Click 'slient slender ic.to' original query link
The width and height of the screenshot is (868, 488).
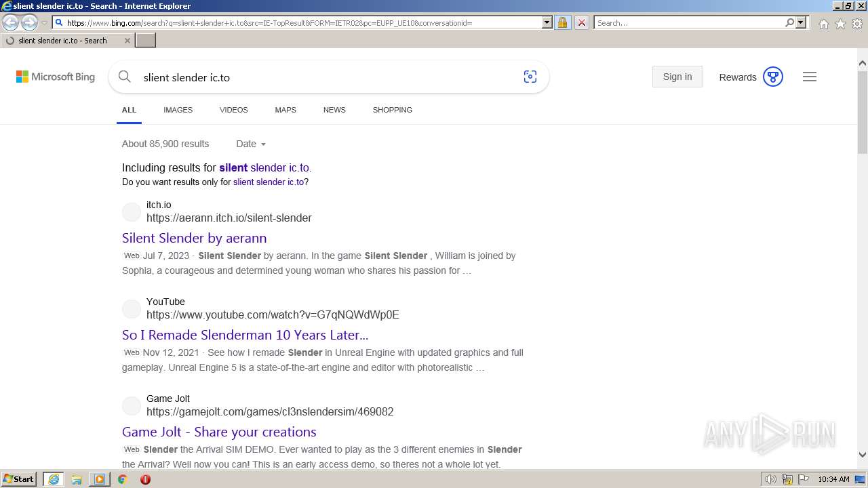(269, 182)
